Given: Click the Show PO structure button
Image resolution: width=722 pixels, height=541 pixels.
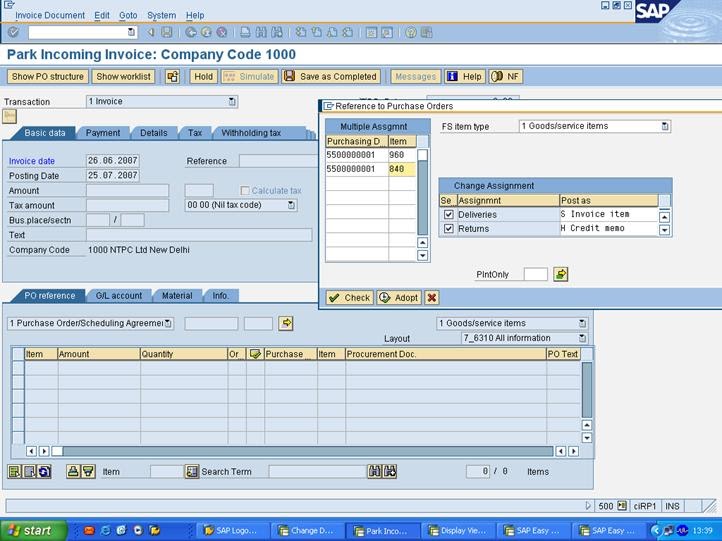Looking at the screenshot, I should click(x=48, y=76).
